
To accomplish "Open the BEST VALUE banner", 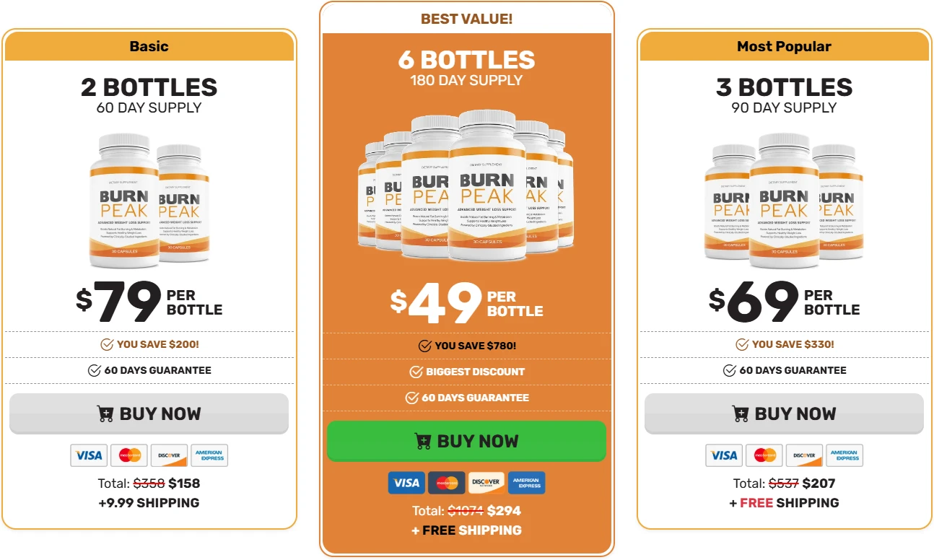I will (x=467, y=19).
